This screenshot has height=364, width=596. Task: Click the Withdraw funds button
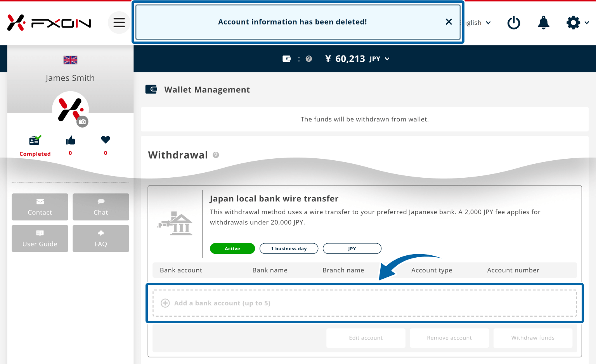tap(533, 338)
